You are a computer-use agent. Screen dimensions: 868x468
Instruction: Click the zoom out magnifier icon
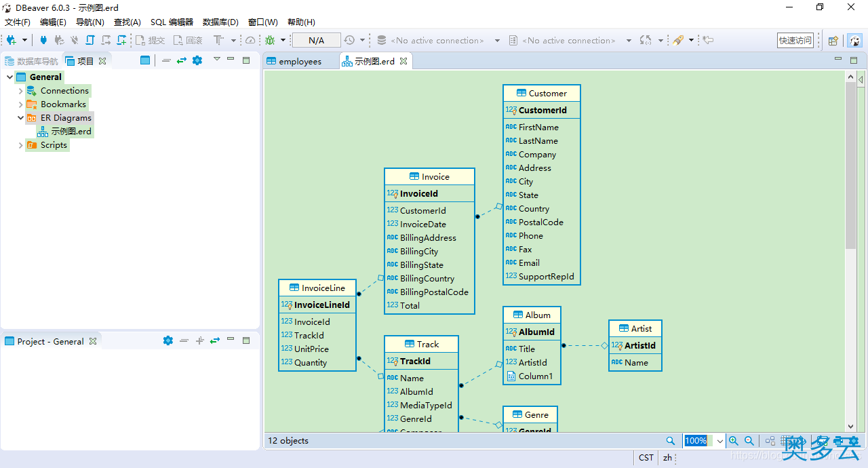pyautogui.click(x=749, y=441)
